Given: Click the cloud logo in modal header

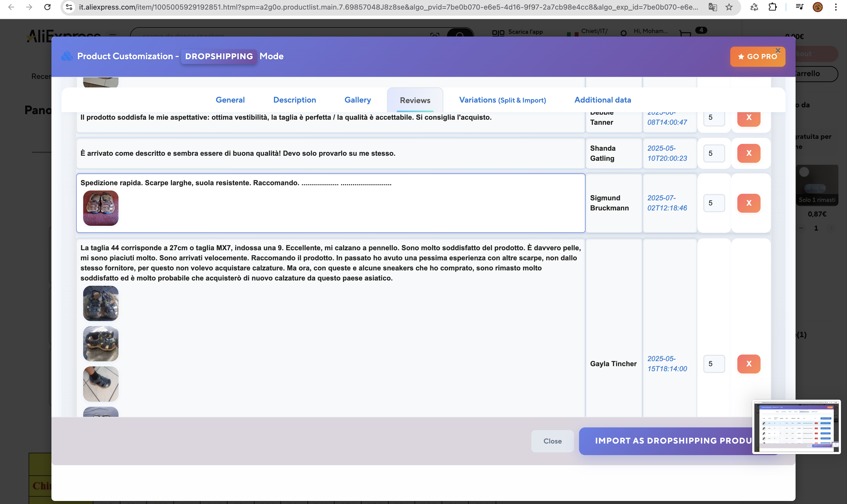Looking at the screenshot, I should 67,56.
